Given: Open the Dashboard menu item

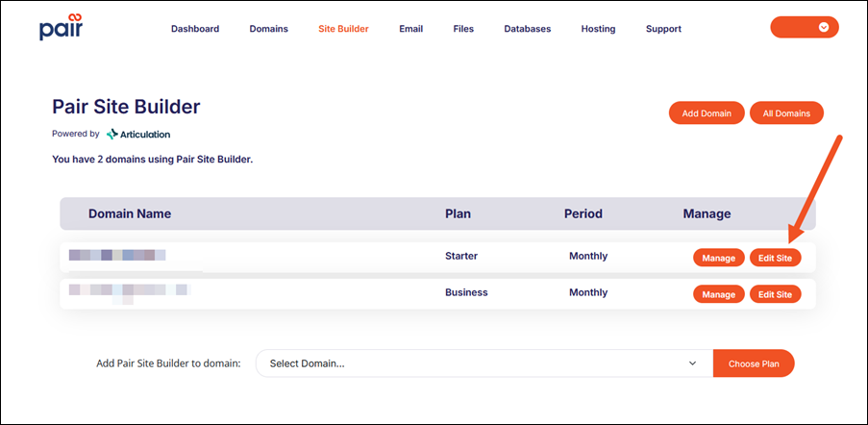Looking at the screenshot, I should [195, 29].
